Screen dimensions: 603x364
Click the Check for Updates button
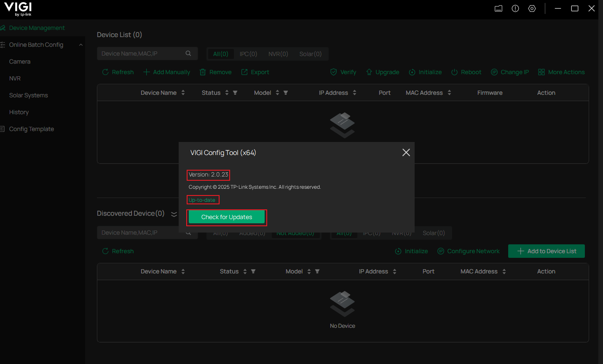(x=227, y=217)
